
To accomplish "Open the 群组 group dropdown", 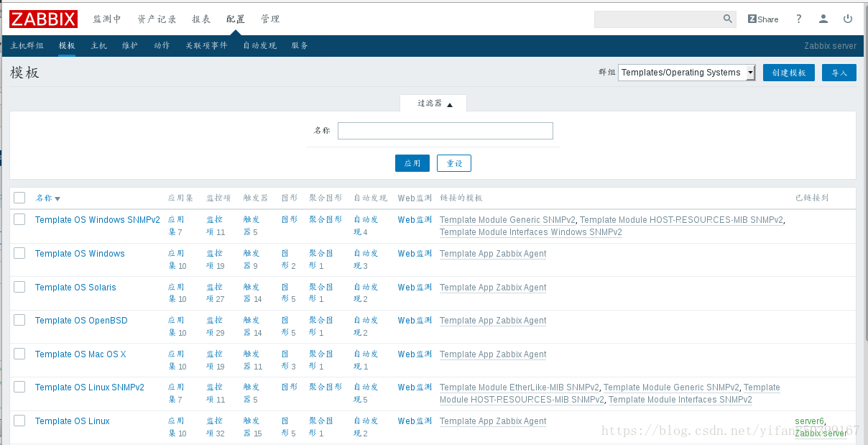I will (x=686, y=73).
